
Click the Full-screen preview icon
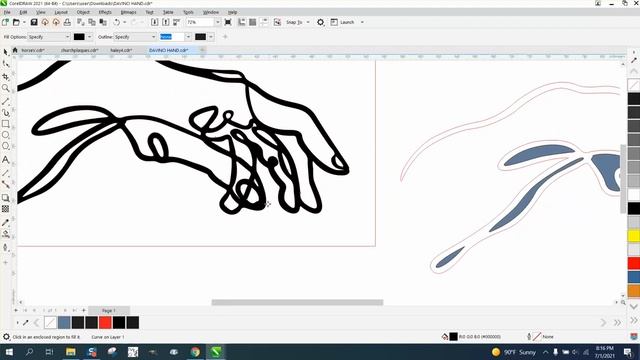click(x=228, y=22)
